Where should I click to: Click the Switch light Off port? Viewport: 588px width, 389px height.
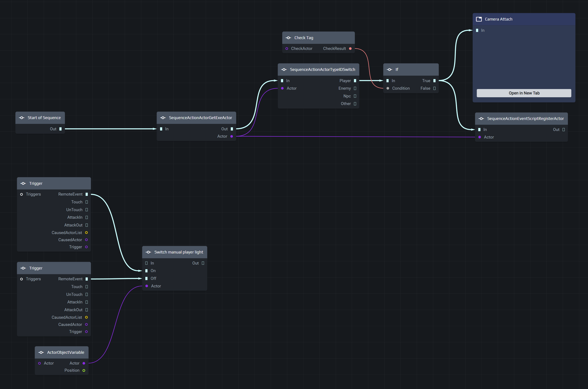146,278
